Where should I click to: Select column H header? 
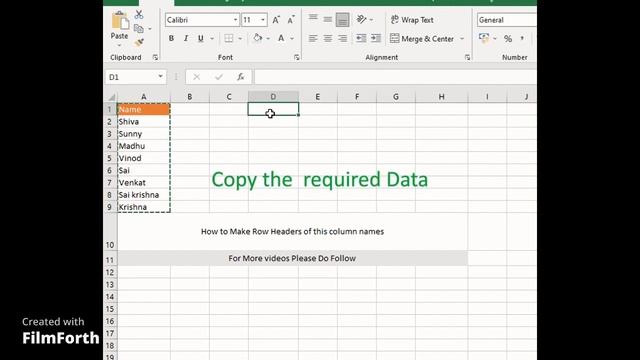442,97
